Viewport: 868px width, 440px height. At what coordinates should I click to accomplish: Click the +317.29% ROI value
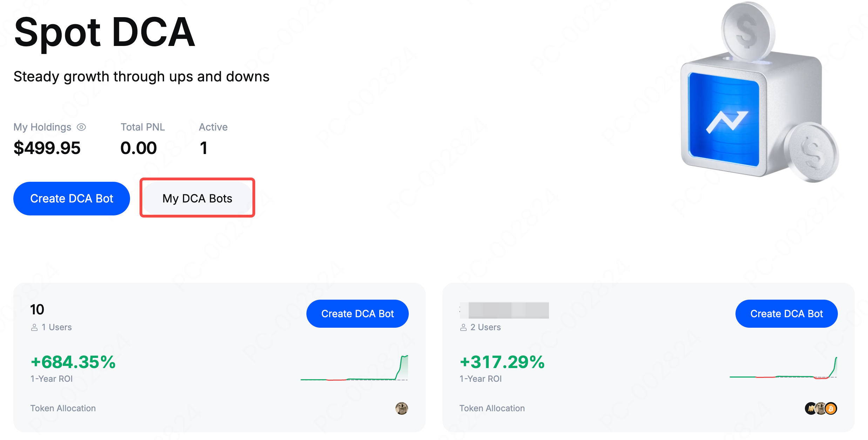point(502,362)
